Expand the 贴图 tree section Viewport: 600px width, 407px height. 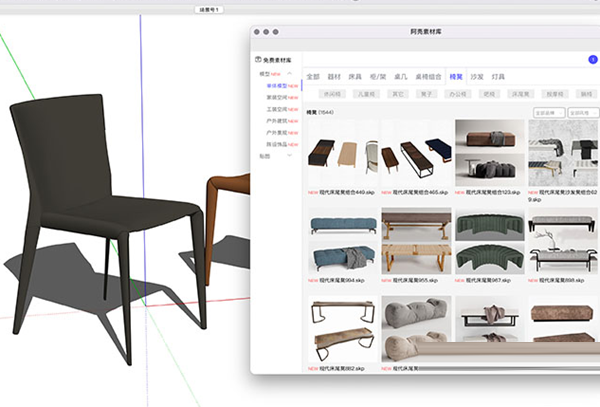click(x=290, y=156)
